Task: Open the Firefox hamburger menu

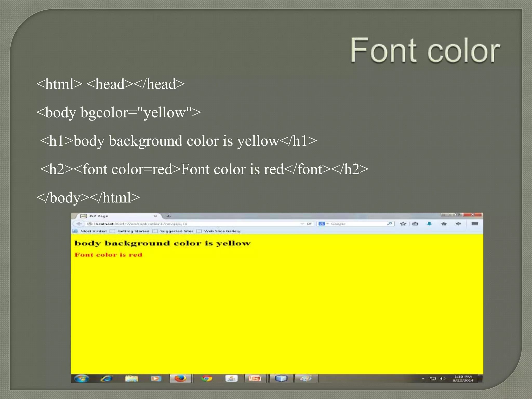Action: pos(475,224)
